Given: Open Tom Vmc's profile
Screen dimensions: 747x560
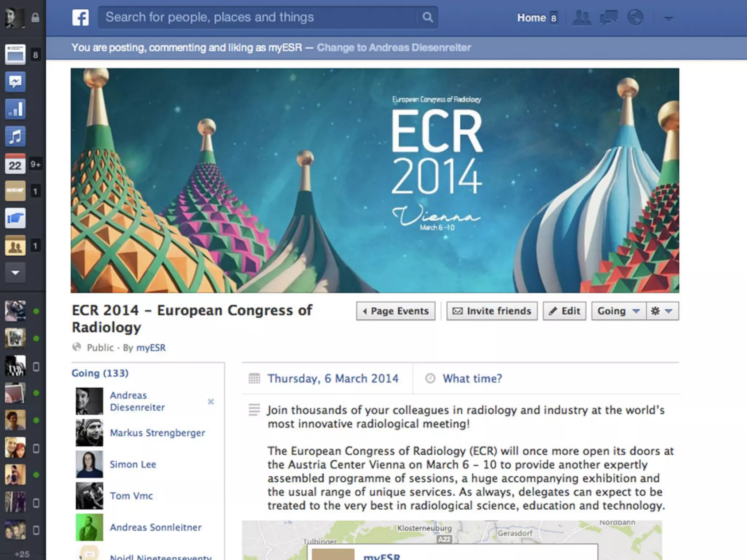Looking at the screenshot, I should (131, 496).
